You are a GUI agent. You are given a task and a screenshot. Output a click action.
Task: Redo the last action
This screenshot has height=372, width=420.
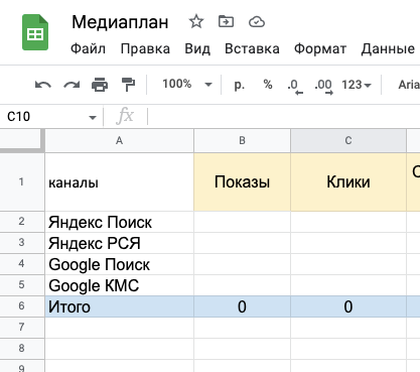pyautogui.click(x=72, y=85)
